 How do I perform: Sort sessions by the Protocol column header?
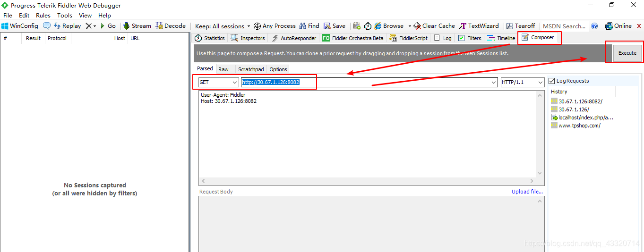pyautogui.click(x=57, y=38)
